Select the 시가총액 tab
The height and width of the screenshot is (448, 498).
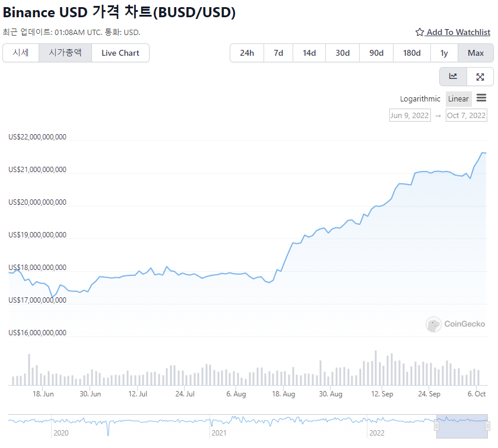click(65, 53)
